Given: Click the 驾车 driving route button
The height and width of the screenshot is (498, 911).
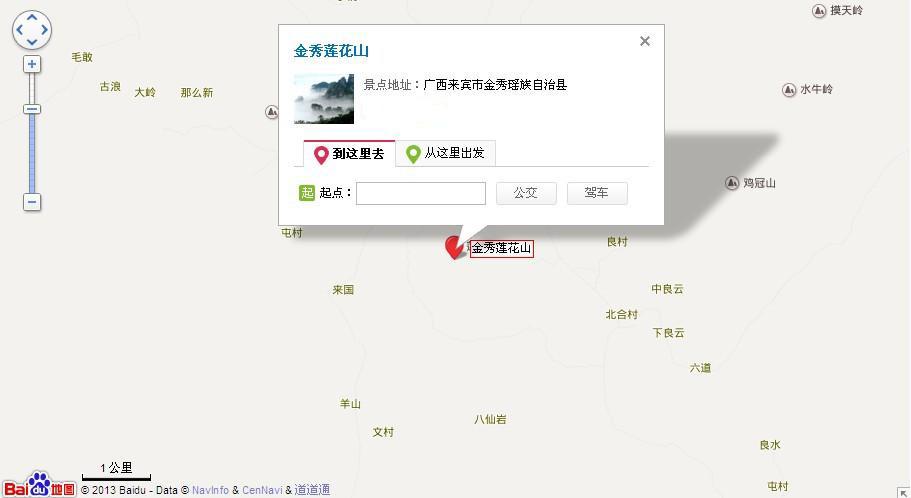Looking at the screenshot, I should click(x=597, y=193).
